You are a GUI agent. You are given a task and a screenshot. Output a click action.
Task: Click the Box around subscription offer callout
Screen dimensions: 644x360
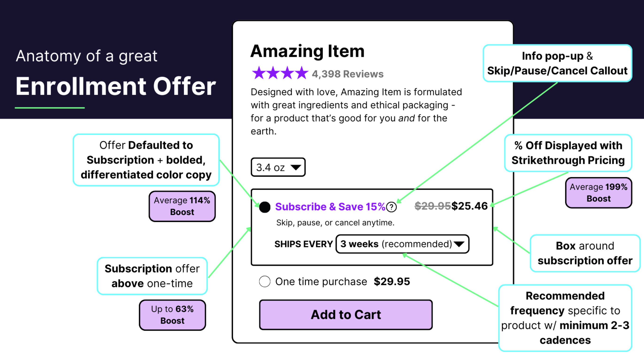coord(585,253)
